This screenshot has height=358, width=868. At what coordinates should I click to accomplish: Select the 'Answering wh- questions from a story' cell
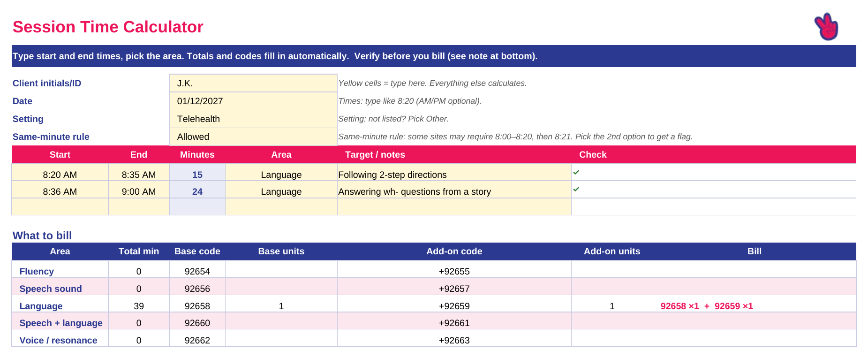pyautogui.click(x=454, y=190)
